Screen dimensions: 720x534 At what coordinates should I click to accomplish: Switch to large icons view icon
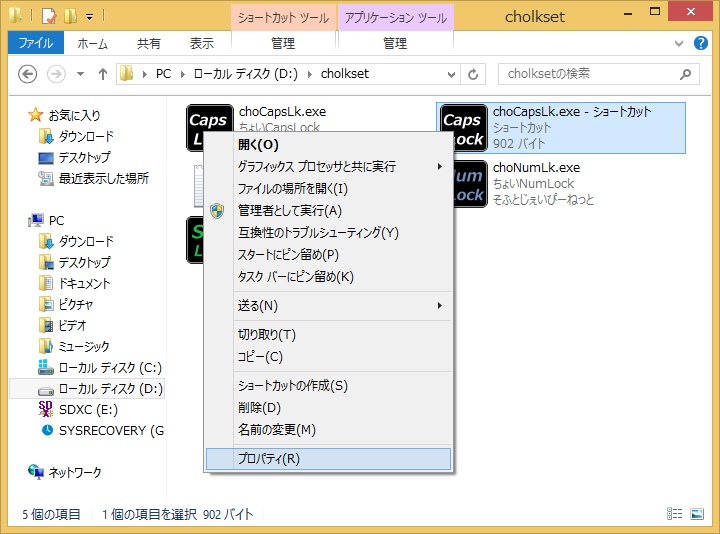click(697, 514)
